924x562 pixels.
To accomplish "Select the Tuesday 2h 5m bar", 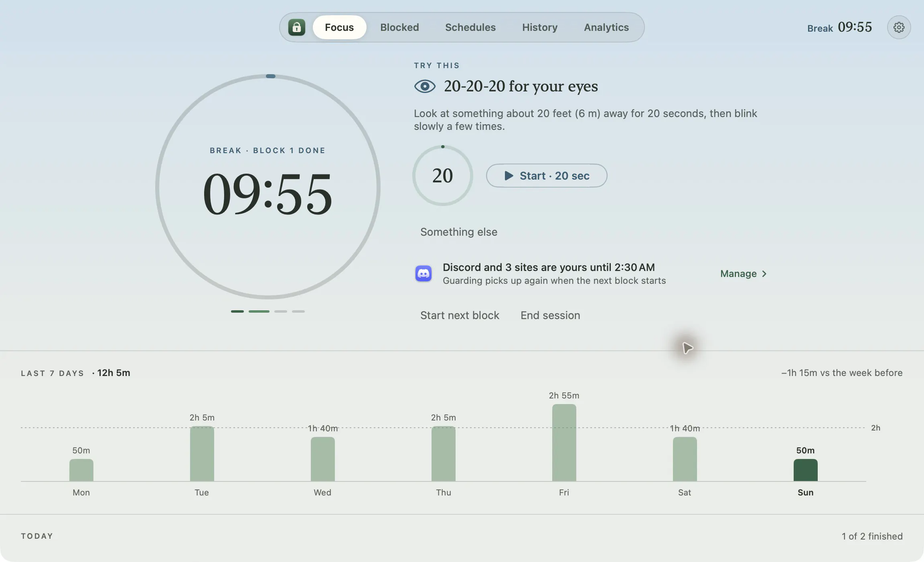I will [202, 454].
